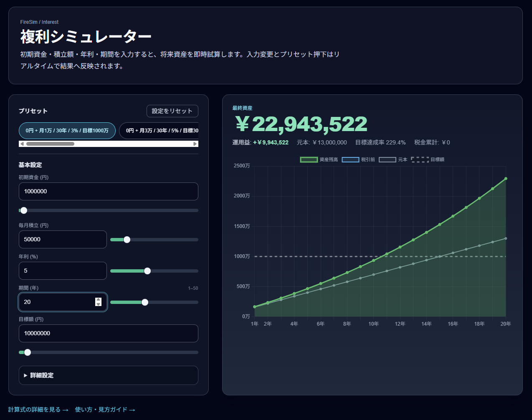The width and height of the screenshot is (532, 420).
Task: Select preset 0円 + 月3万 / 30年 / 5%
Action: tap(159, 131)
